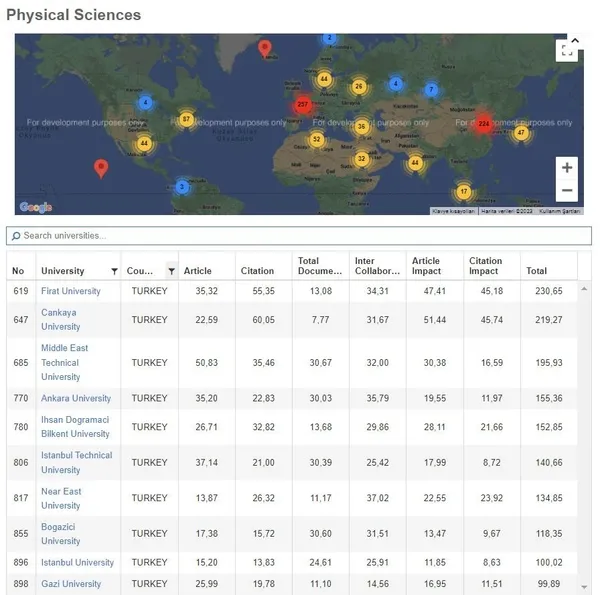Screen dimensions: 600x595
Task: Open the blue 2 cluster at map top
Action: 329,38
